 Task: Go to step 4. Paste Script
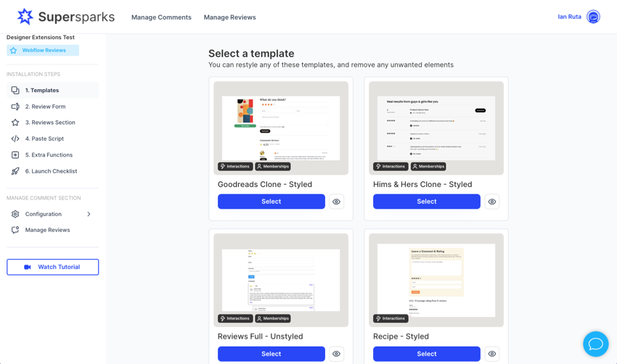coord(53,138)
